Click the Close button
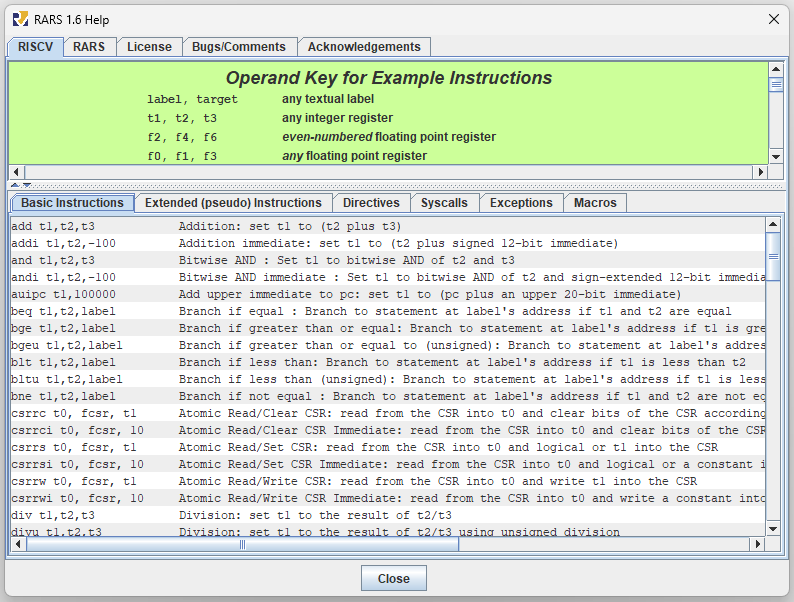This screenshot has width=794, height=602. 394,578
